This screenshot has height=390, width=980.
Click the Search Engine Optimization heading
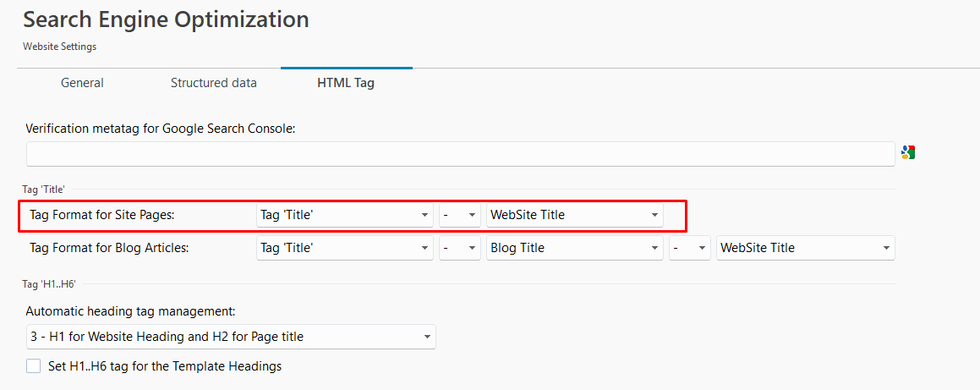point(167,20)
